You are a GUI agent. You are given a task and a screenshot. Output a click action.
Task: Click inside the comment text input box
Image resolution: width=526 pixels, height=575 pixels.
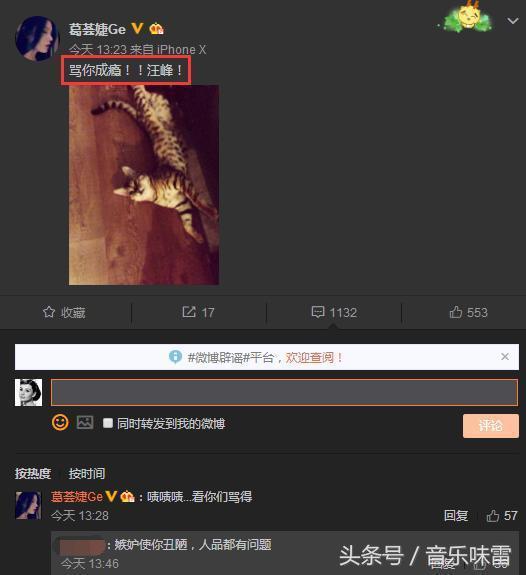pos(284,392)
